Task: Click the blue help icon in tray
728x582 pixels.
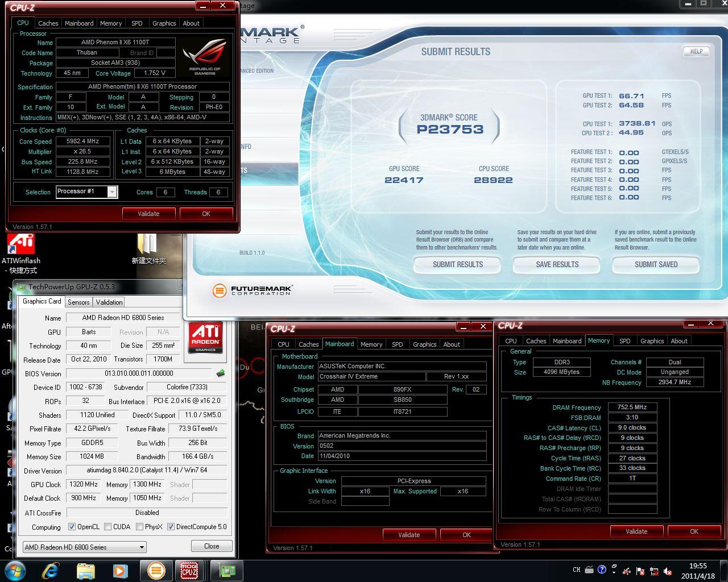Action: [602, 569]
